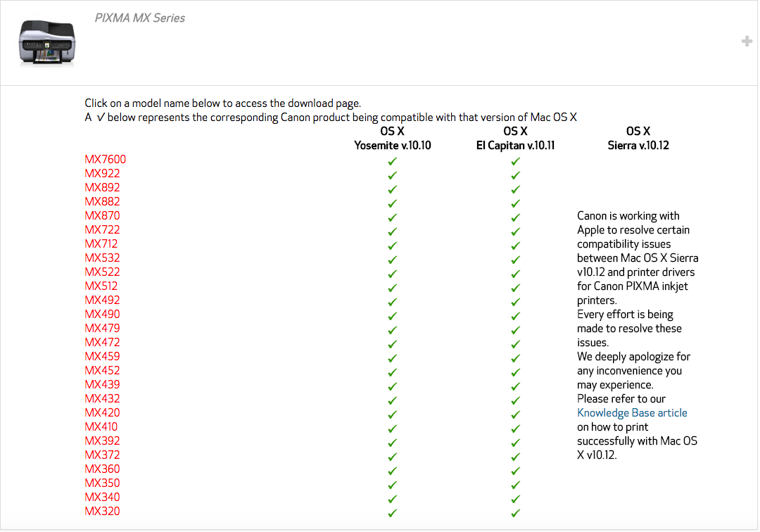Screen dimensions: 760x532
Task: Click the OS X Yosemite v.10.10 header
Action: [392, 138]
